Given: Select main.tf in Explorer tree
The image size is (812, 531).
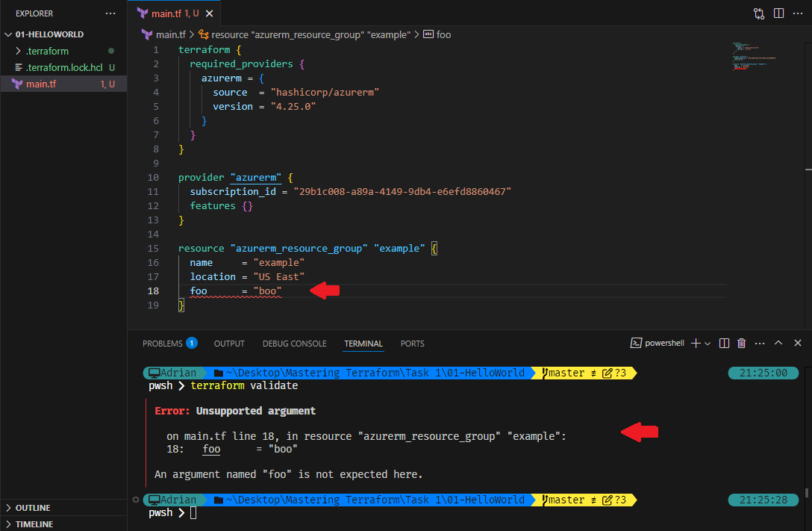Looking at the screenshot, I should (63, 84).
